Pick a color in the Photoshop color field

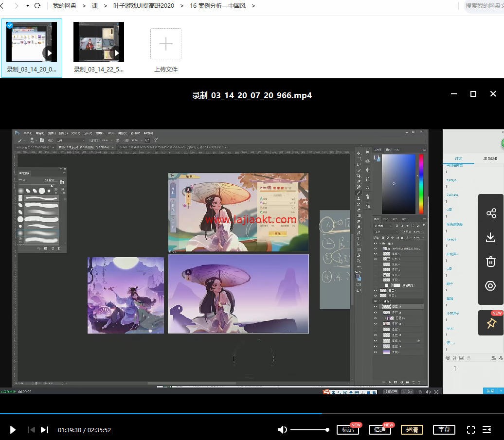coord(398,184)
